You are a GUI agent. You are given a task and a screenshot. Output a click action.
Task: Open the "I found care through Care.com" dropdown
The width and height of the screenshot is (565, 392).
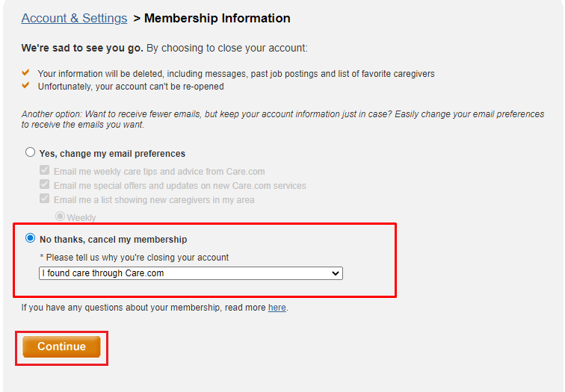[191, 273]
